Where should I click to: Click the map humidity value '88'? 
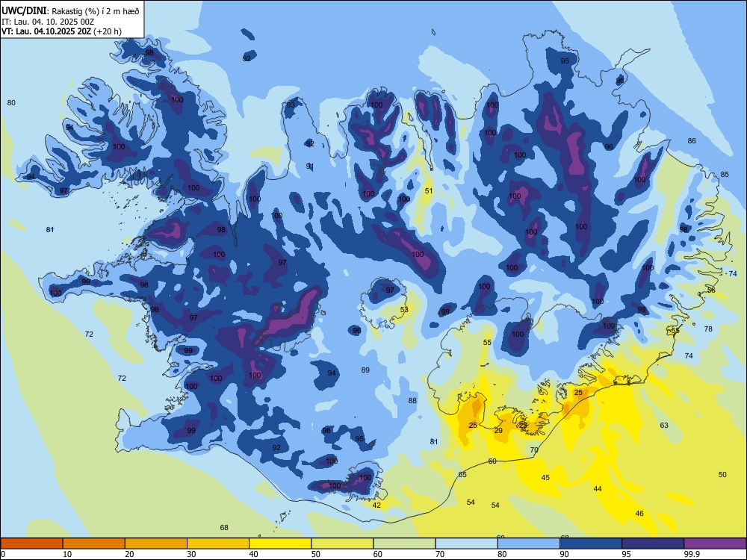pos(412,400)
